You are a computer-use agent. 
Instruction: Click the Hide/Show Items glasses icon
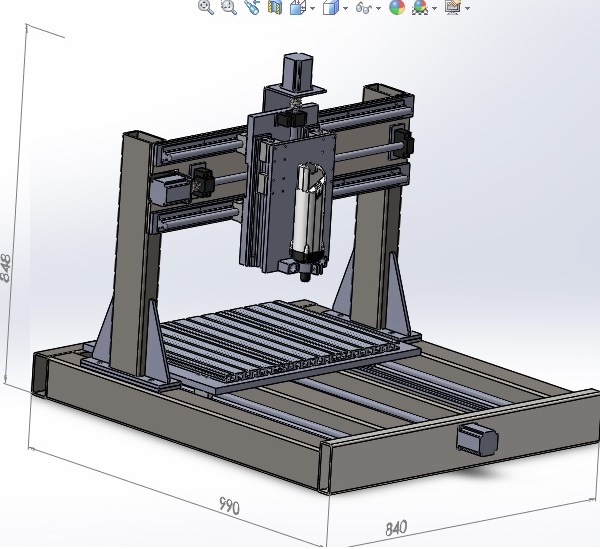[x=364, y=7]
